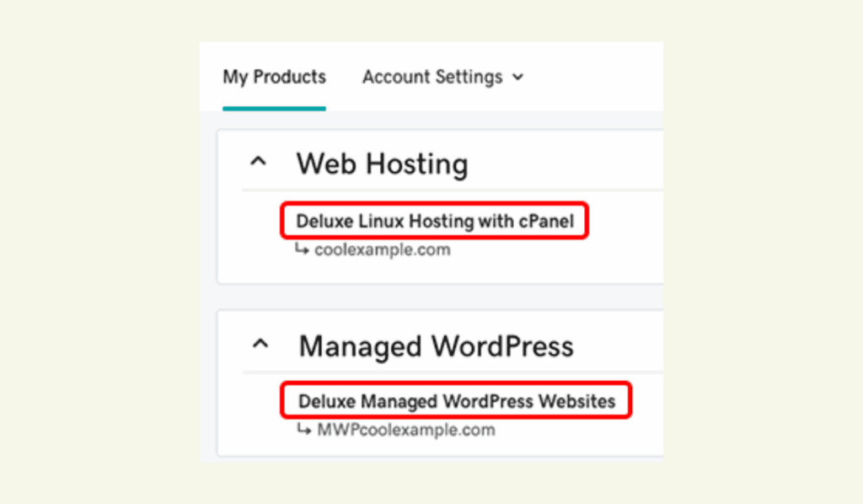This screenshot has height=504, width=863.
Task: Click the coolexample.com domain text
Action: 383,249
